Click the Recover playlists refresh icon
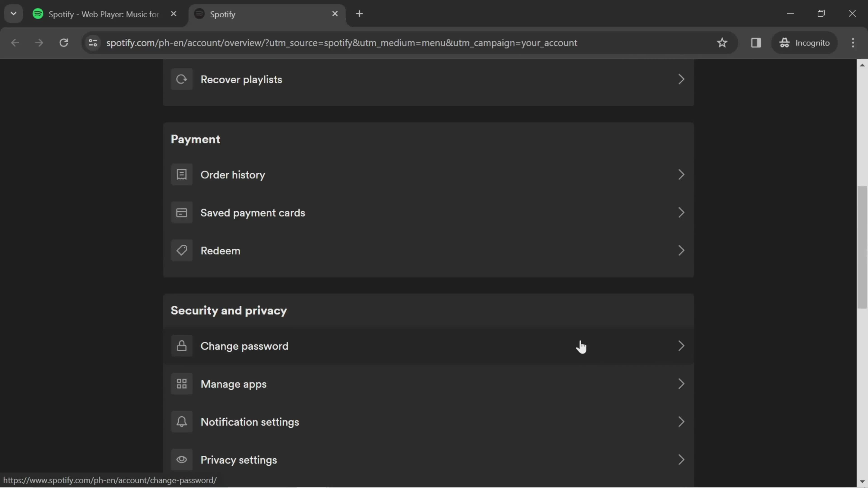868x488 pixels. point(182,79)
